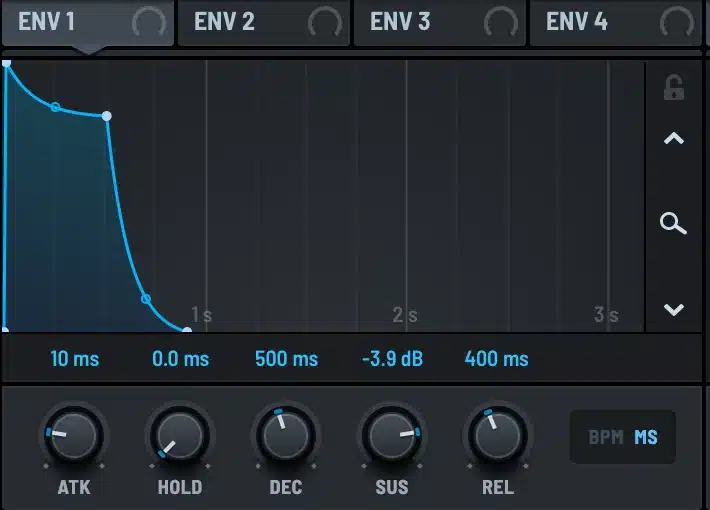710x510 pixels.
Task: Click the SUS knob
Action: tap(392, 436)
